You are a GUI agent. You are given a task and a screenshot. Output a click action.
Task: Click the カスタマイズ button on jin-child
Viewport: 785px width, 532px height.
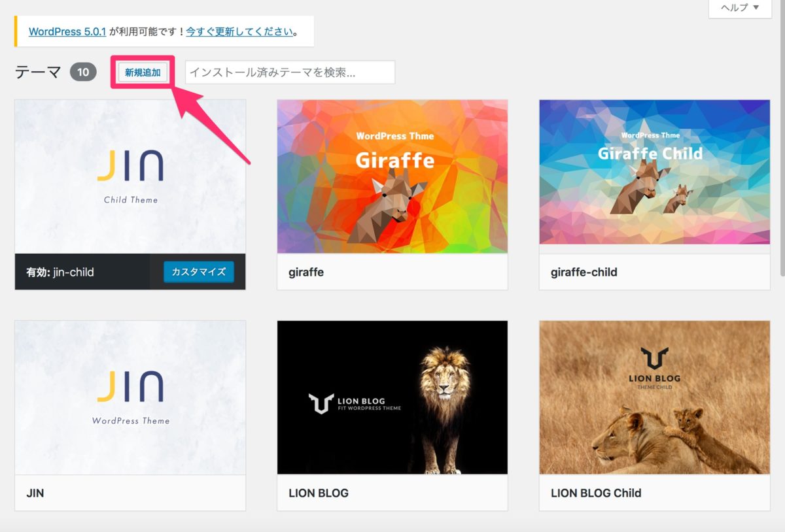198,272
